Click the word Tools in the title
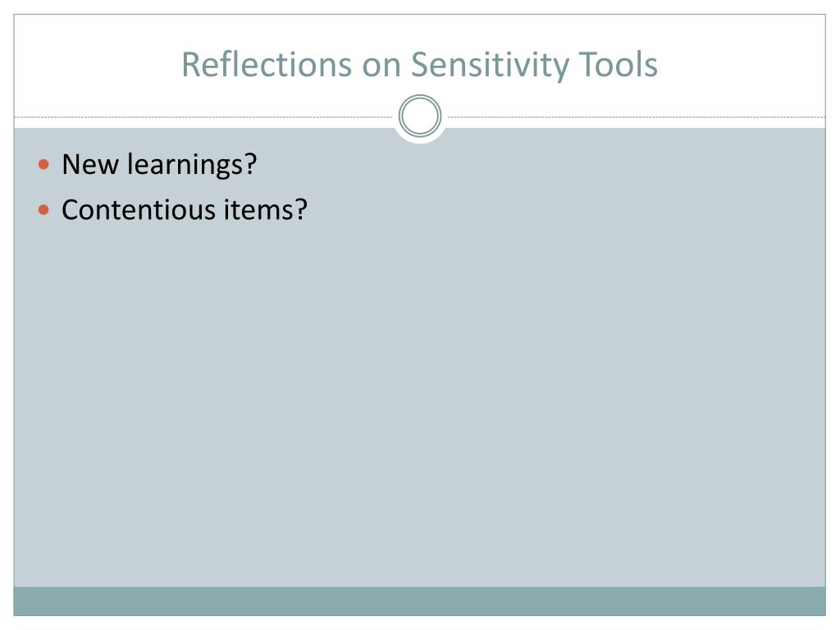The height and width of the screenshot is (630, 840). click(x=618, y=64)
